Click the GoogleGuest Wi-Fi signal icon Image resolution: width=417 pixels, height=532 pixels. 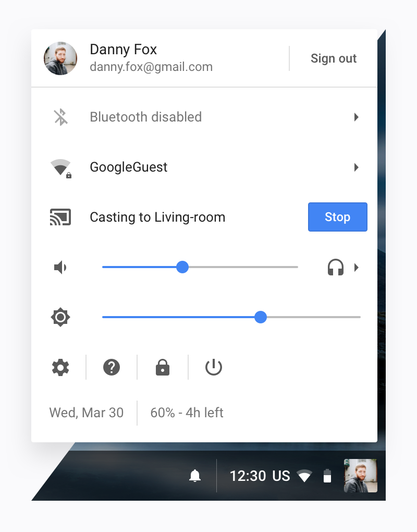pyautogui.click(x=60, y=167)
